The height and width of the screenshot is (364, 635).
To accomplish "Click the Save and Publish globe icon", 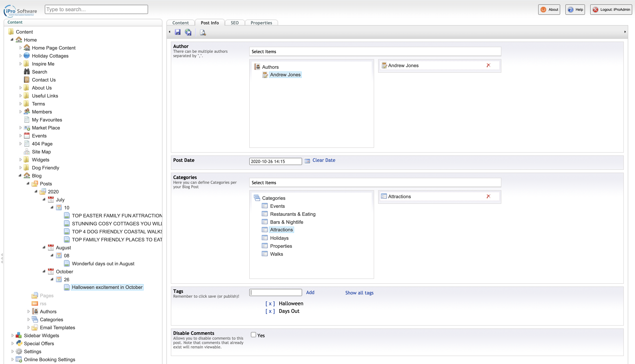I will [x=188, y=32].
